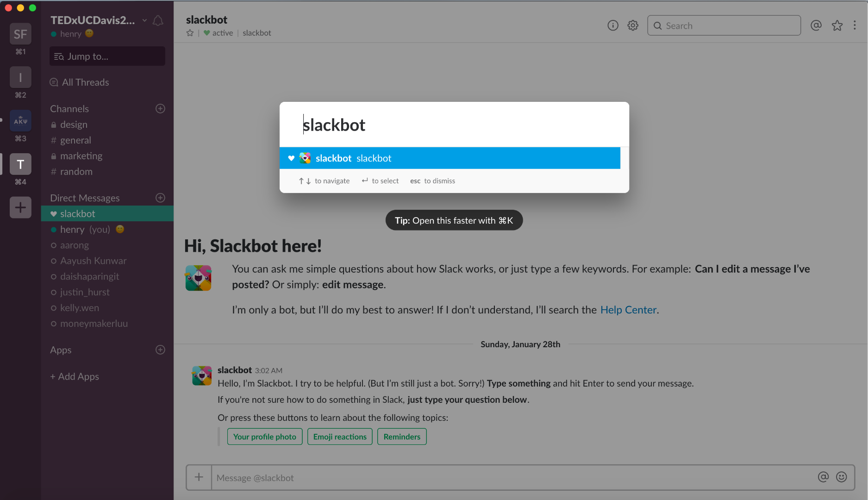868x500 pixels.
Task: Star the slackbot conversation
Action: pyautogui.click(x=190, y=33)
